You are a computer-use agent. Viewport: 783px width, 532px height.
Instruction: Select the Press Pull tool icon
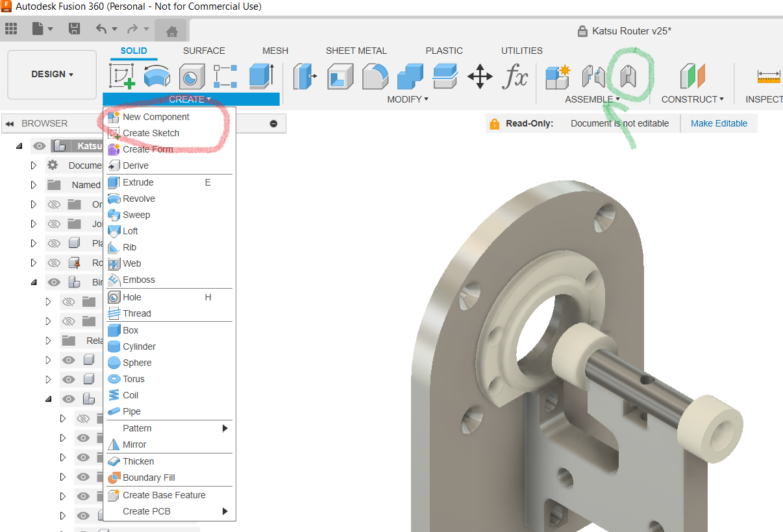[304, 77]
